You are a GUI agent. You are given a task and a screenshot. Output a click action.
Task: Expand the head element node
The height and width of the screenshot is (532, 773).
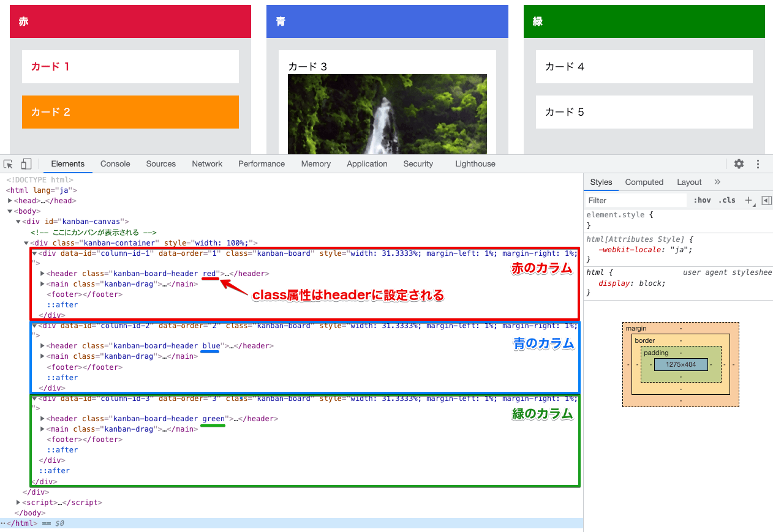[10, 201]
